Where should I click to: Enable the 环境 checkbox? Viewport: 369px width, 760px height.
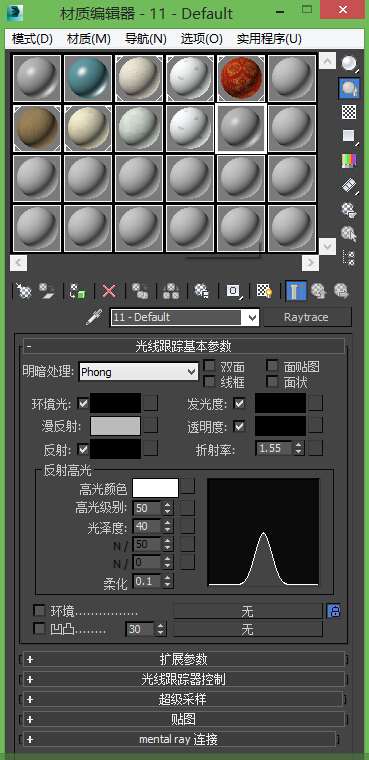[39, 611]
